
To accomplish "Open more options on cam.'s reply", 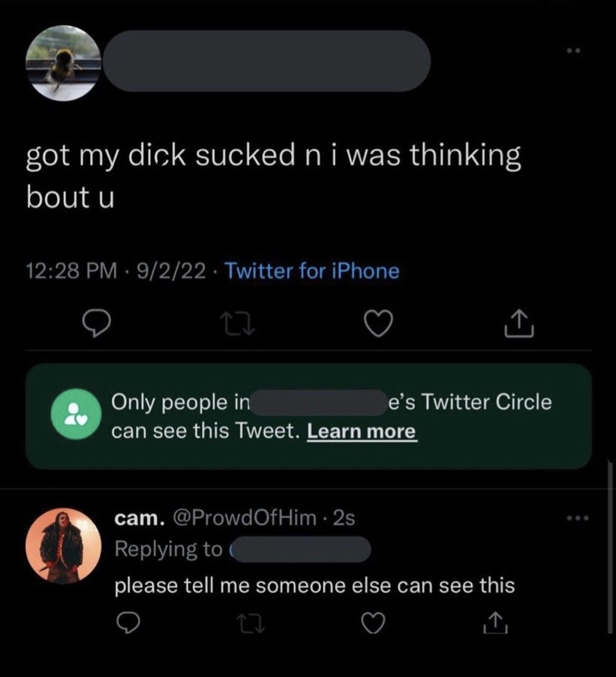I will pos(579,518).
